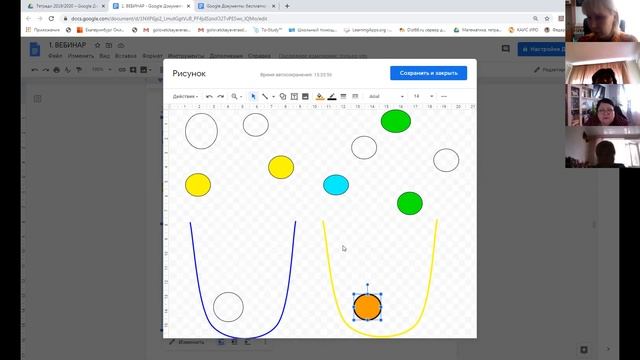Viewport: 640px width, 360px height.
Task: Open the fill color bucket
Action: pos(320,96)
